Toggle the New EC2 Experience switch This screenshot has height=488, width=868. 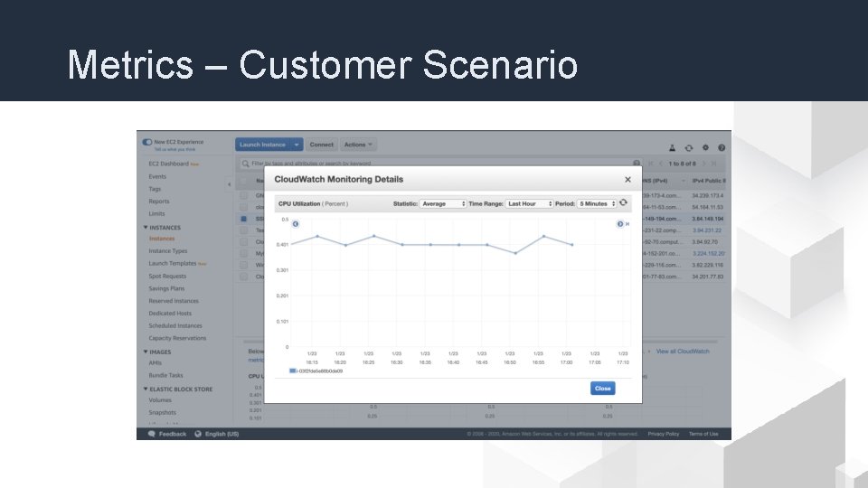point(147,142)
